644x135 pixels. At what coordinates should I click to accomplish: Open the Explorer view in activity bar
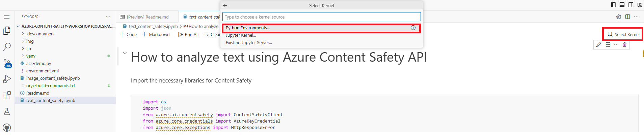point(7,31)
